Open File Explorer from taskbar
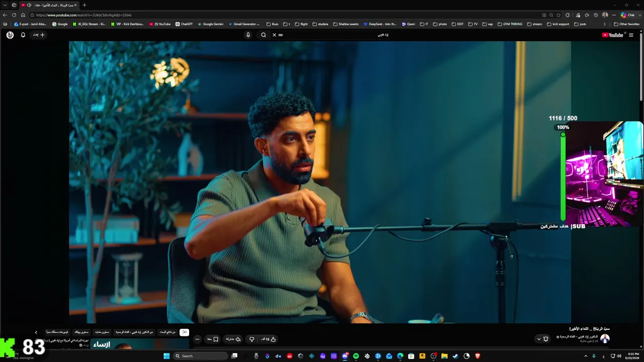 coord(444,356)
